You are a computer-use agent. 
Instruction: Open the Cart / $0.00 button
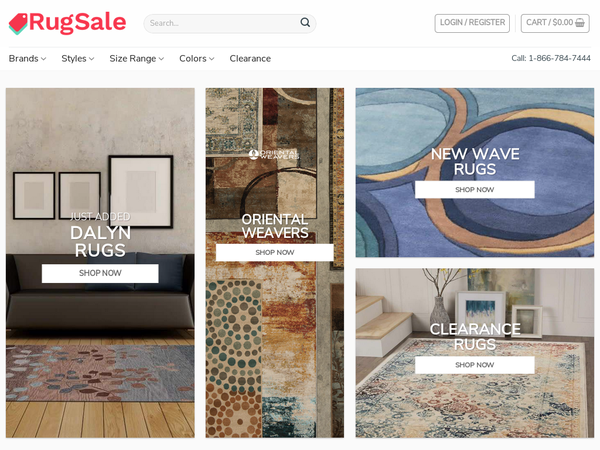point(555,23)
